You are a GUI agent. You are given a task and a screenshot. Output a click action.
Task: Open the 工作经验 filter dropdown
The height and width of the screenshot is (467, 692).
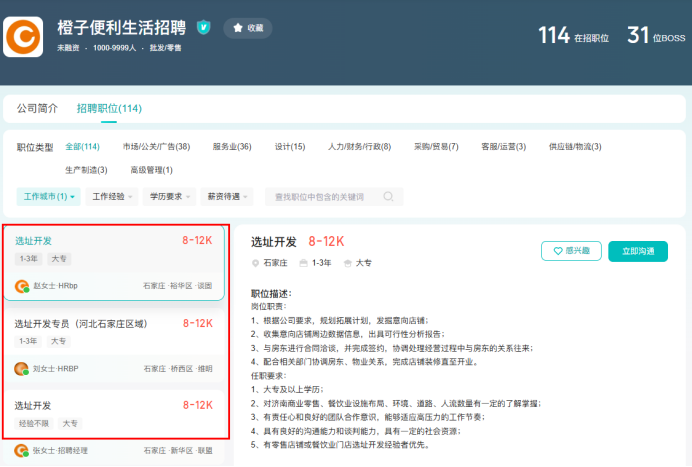111,196
